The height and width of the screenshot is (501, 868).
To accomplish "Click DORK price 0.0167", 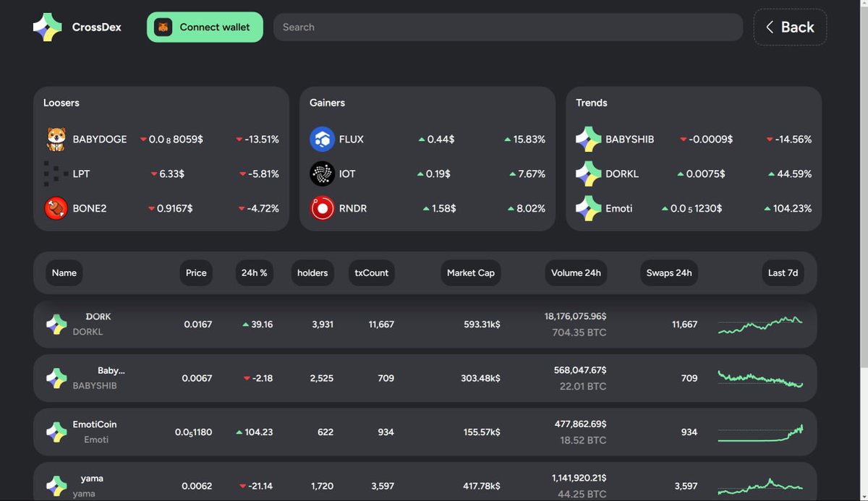I will (198, 325).
